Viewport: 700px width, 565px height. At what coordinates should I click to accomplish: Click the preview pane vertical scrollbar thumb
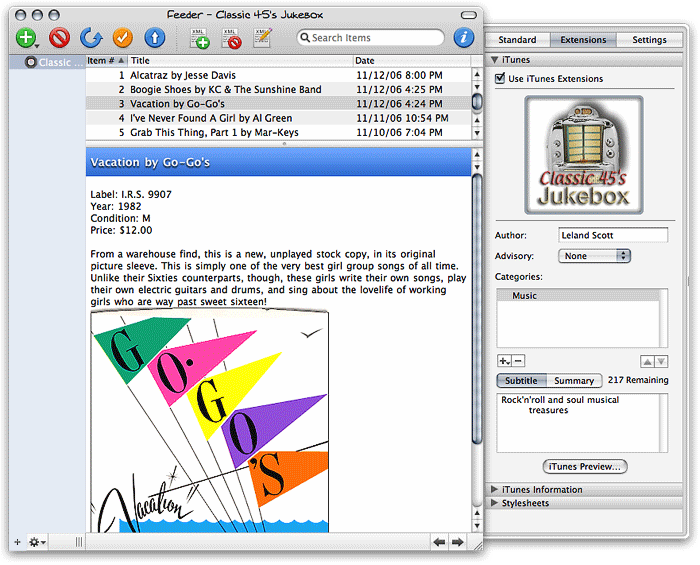pos(477,309)
